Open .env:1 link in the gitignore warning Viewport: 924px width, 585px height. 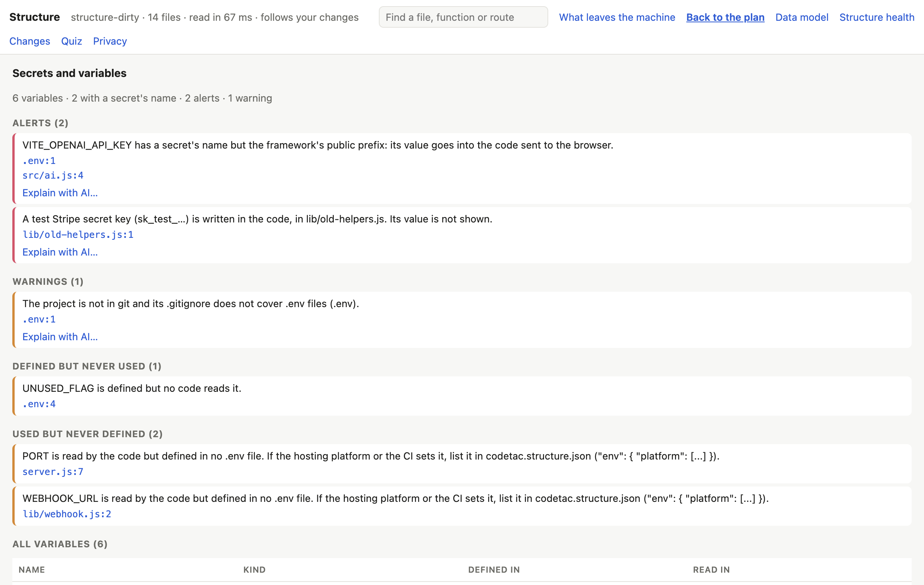tap(39, 319)
